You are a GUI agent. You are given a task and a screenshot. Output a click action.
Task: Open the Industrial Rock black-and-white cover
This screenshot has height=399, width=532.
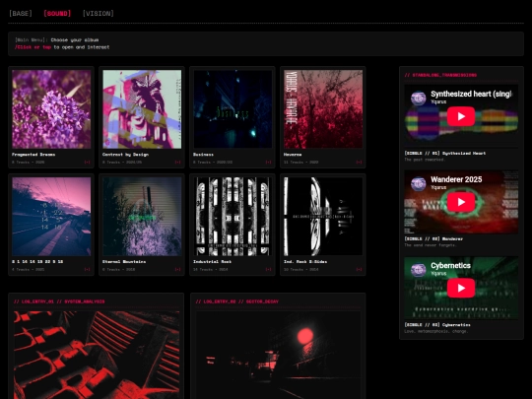pyautogui.click(x=233, y=216)
